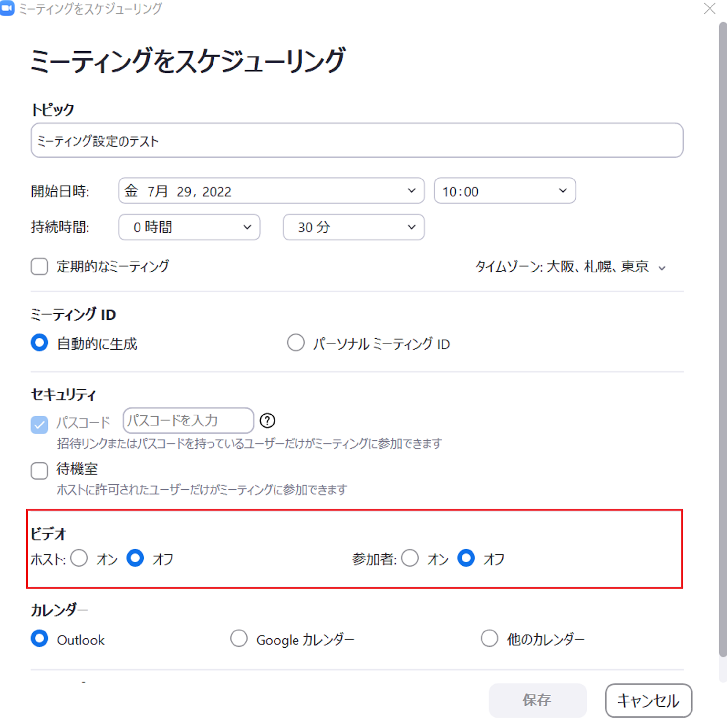Click the 保存 save button
727x728 pixels.
point(537,700)
